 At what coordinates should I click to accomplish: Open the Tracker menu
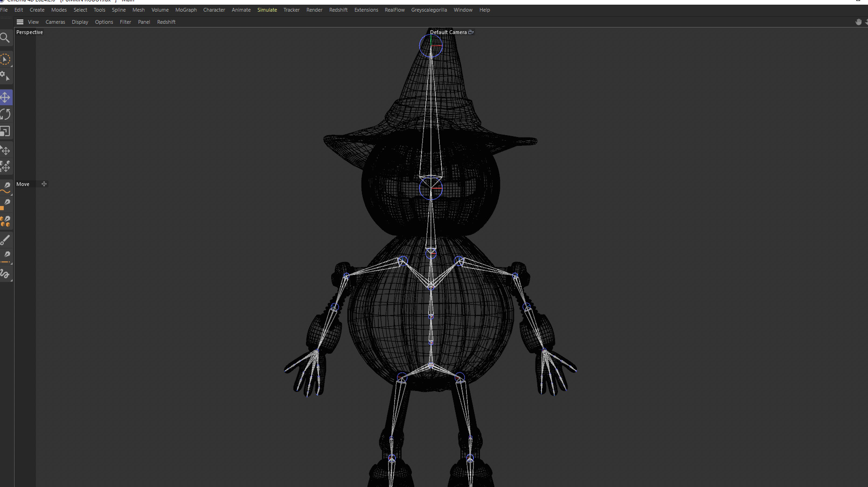tap(292, 10)
